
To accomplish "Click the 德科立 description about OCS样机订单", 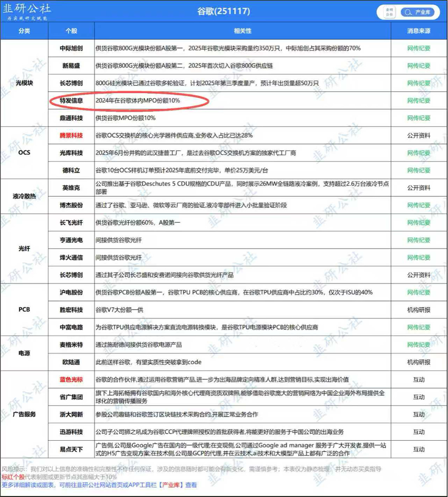I will click(x=182, y=170).
